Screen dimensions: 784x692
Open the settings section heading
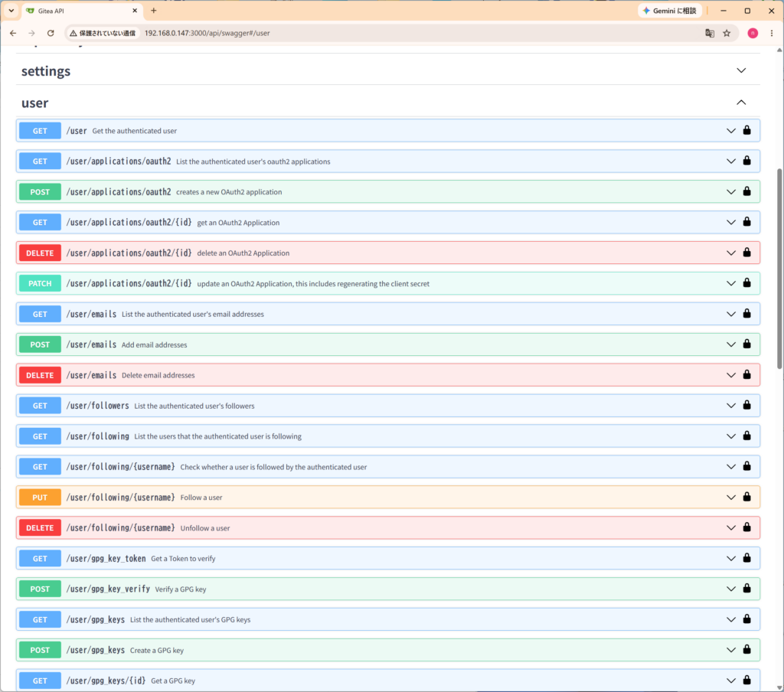46,71
